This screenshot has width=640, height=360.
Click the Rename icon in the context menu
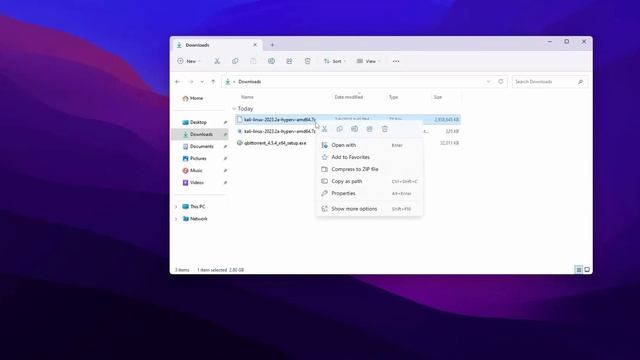point(355,129)
